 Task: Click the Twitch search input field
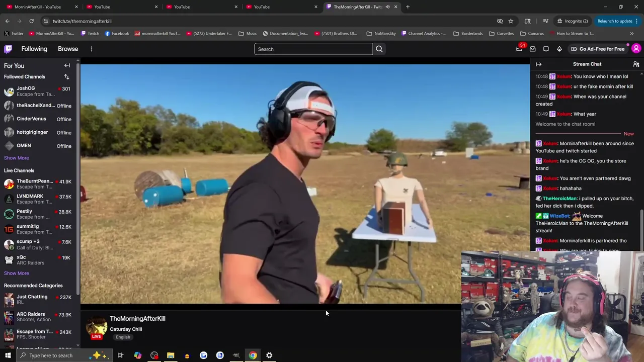click(x=313, y=49)
